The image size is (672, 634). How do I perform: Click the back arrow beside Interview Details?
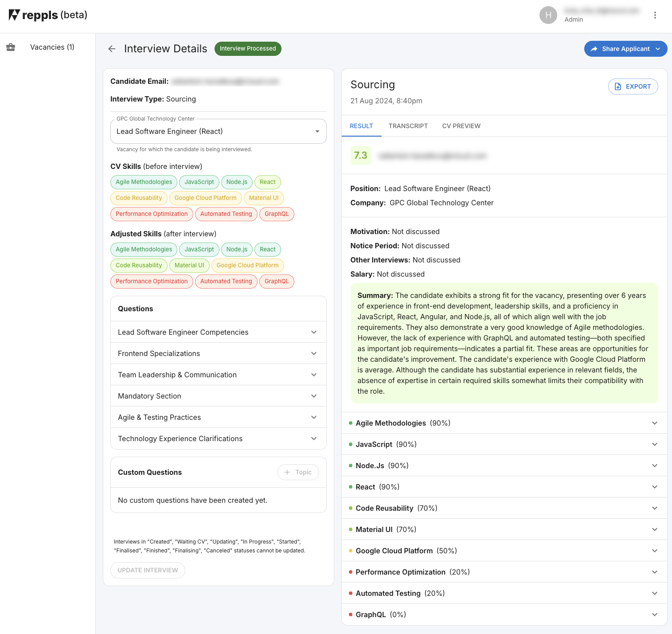112,49
